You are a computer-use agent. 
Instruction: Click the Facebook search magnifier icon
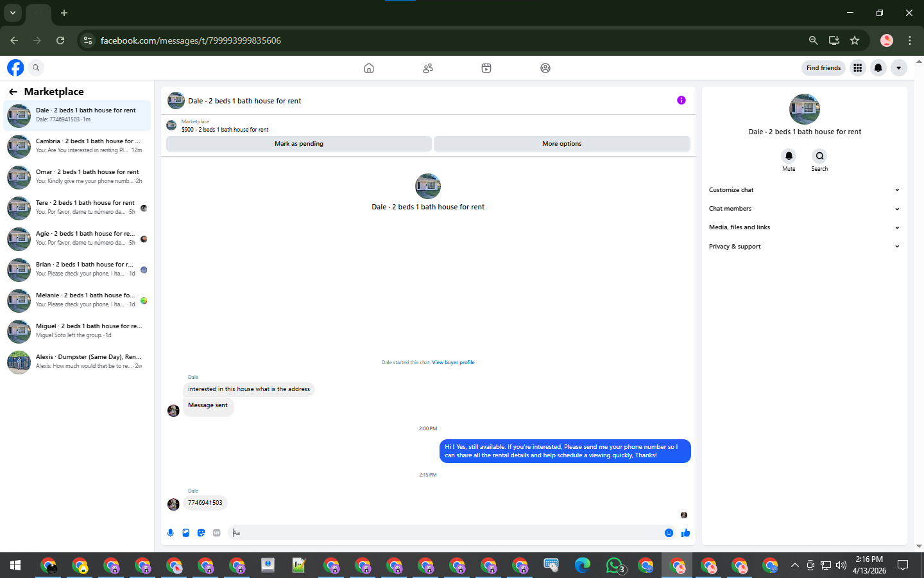coord(36,67)
